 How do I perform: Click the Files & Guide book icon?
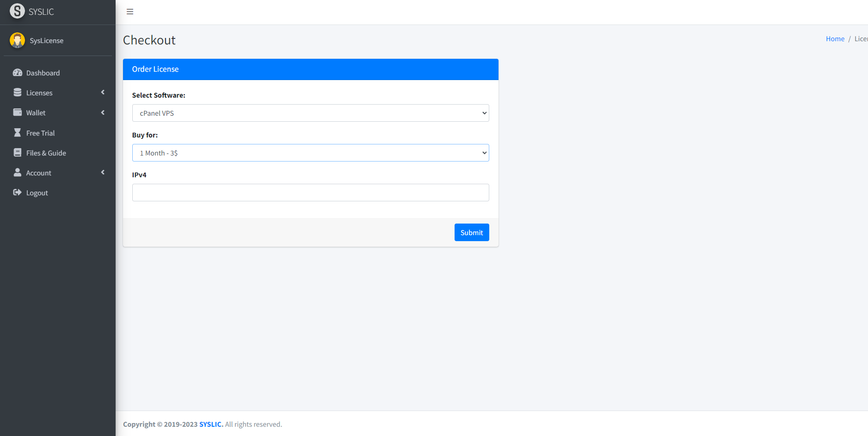[x=18, y=153]
